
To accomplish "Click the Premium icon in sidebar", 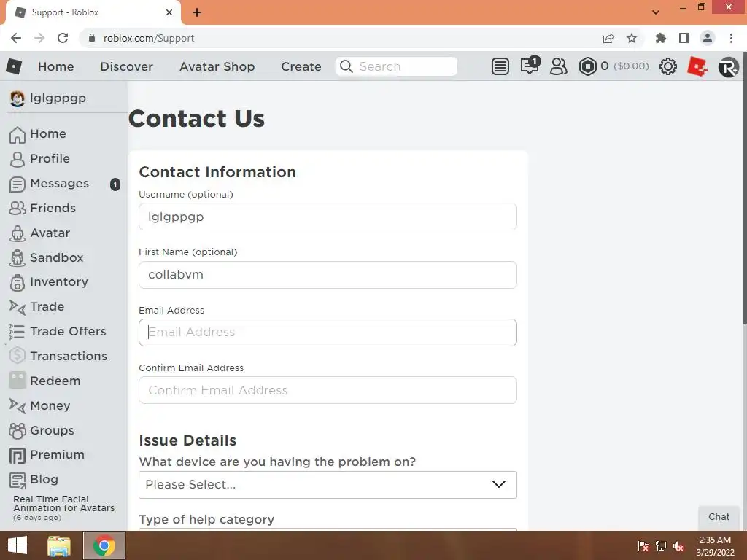I will (x=18, y=456).
